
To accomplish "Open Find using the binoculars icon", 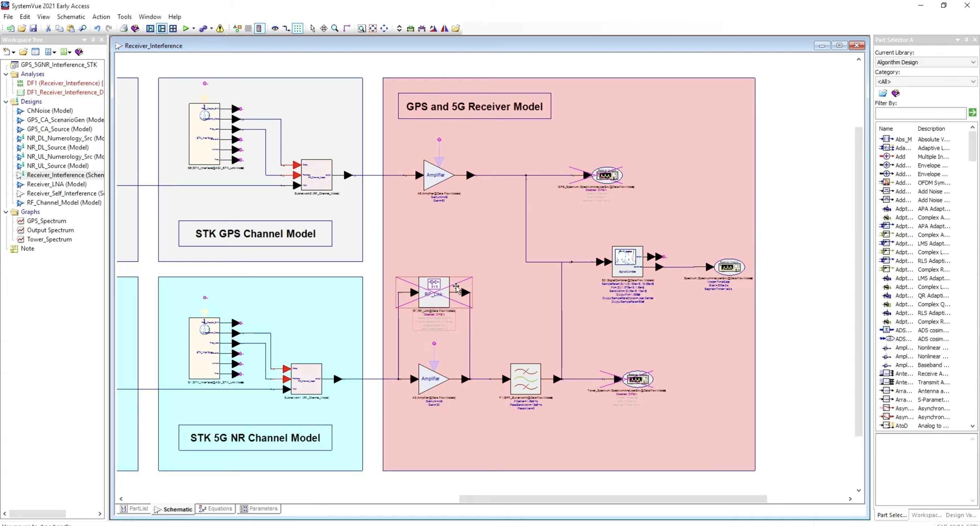I will [x=82, y=28].
